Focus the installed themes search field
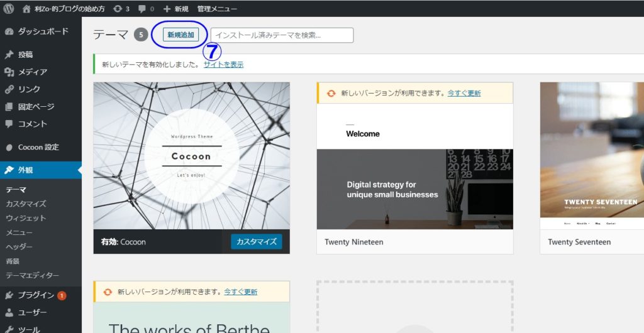 coord(282,35)
